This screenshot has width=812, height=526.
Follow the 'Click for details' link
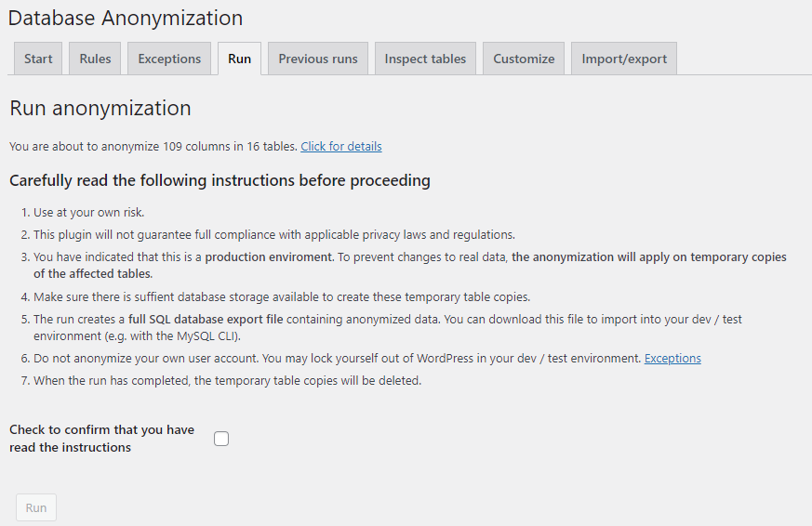coord(340,147)
